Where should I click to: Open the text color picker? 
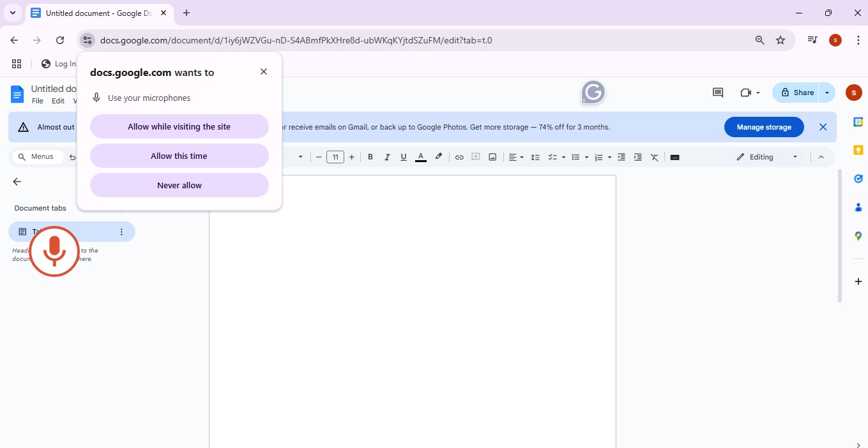(x=420, y=157)
